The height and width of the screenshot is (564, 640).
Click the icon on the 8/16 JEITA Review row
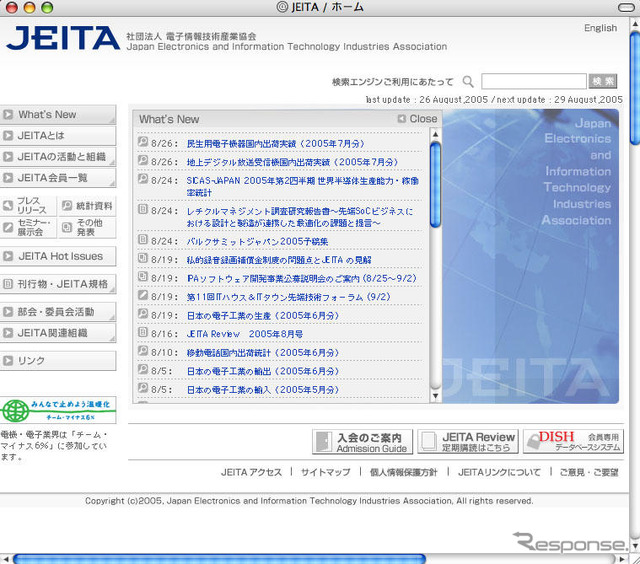coord(142,332)
